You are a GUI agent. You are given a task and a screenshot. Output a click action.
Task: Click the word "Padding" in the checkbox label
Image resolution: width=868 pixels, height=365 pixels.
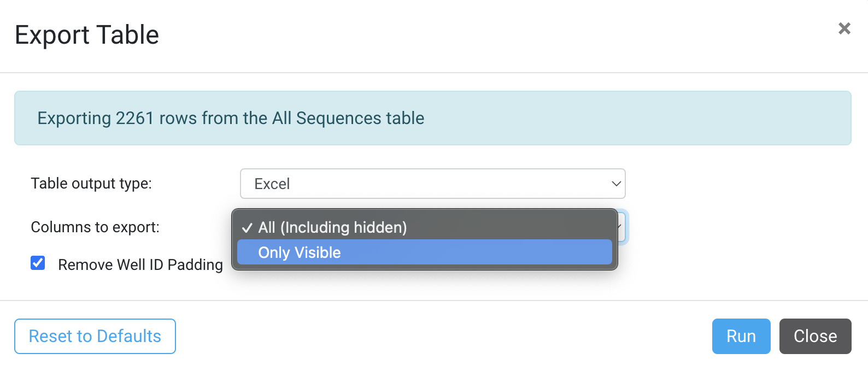point(195,264)
